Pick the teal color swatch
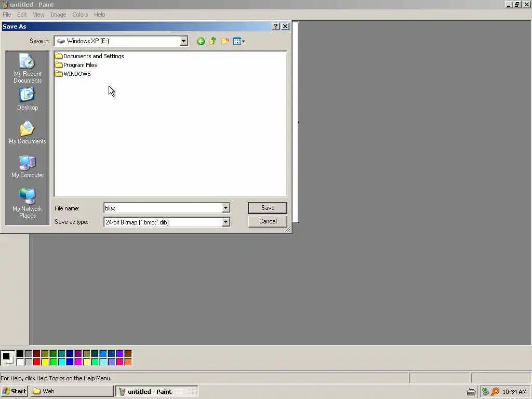 coord(61,353)
